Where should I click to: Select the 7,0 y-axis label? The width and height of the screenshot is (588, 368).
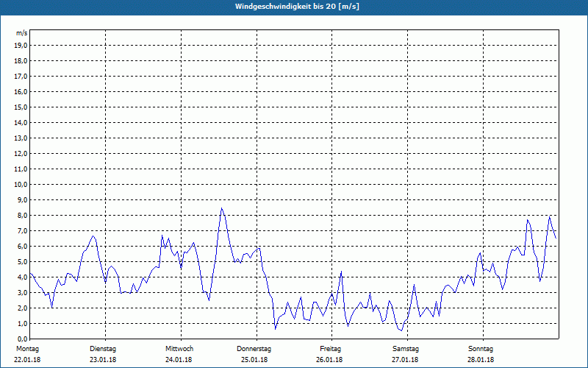(22, 230)
